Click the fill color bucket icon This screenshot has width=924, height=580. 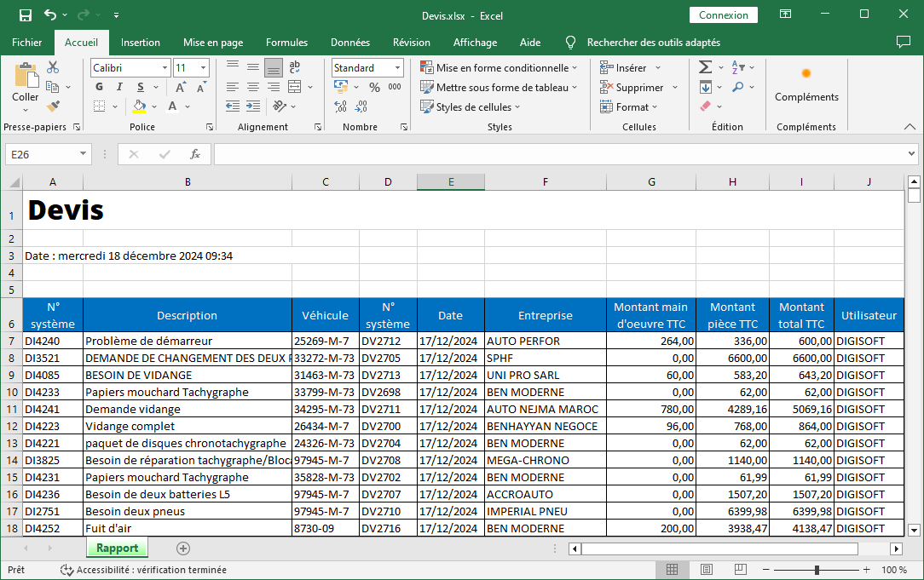click(x=139, y=106)
